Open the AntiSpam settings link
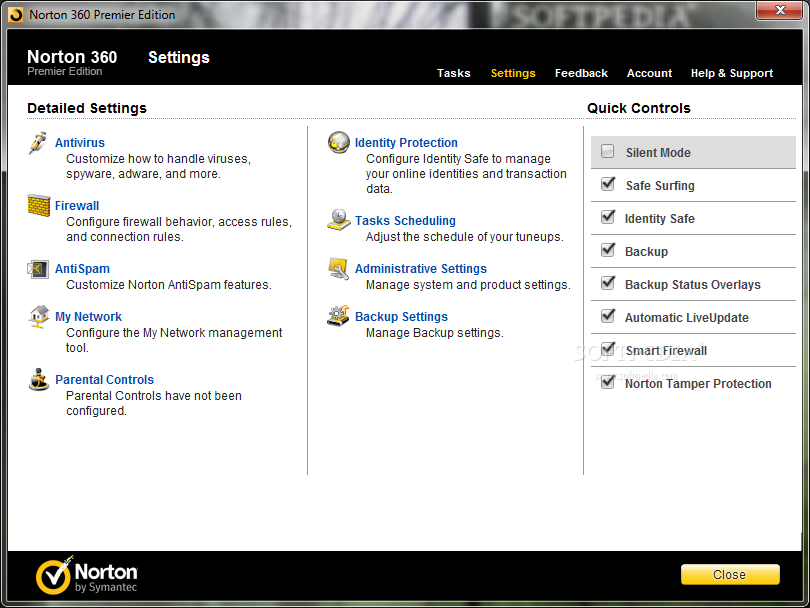 coord(82,269)
